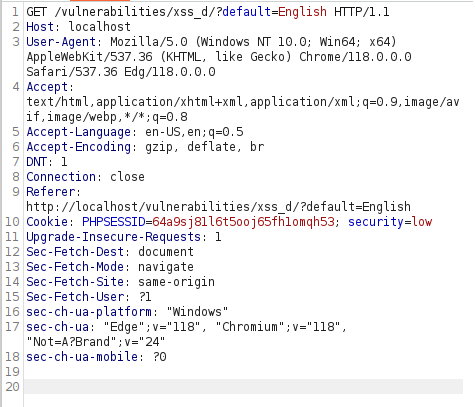Click the 'Sec-Fetch-Dest' header name

pos(75,252)
